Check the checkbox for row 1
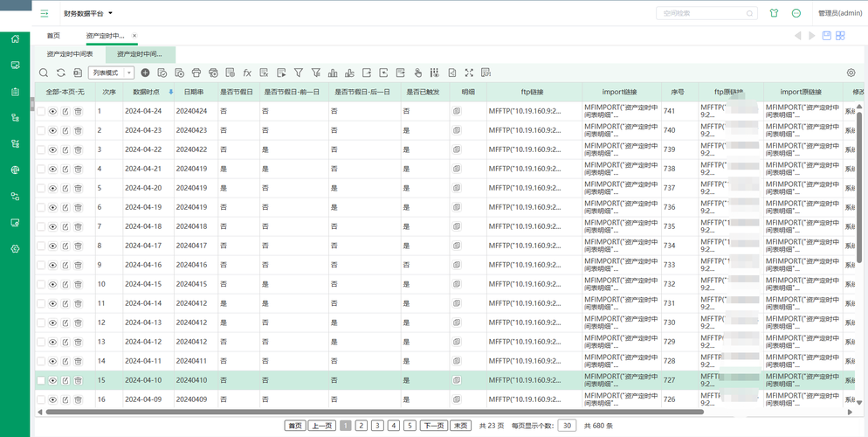The image size is (868, 437). (x=41, y=111)
